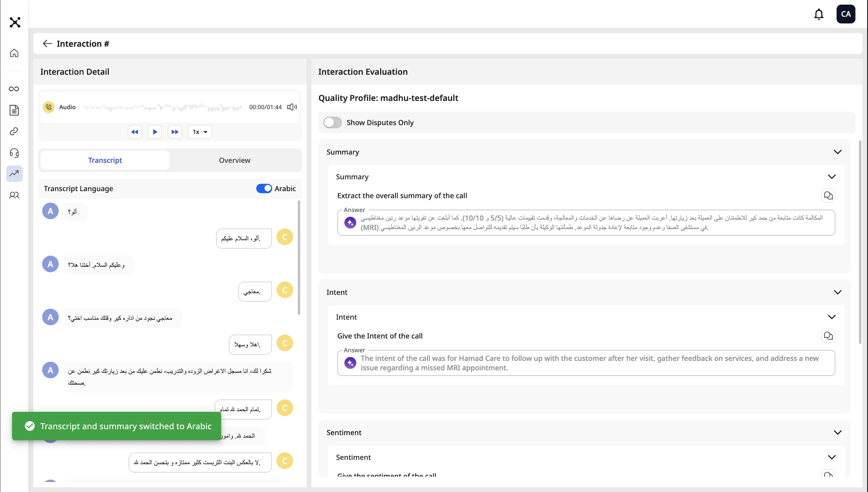
Task: Switch to the Overview tab
Action: (x=235, y=160)
